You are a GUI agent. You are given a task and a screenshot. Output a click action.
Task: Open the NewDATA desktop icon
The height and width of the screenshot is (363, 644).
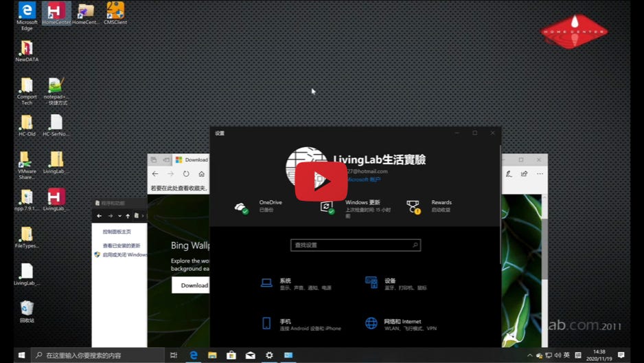coord(27,51)
